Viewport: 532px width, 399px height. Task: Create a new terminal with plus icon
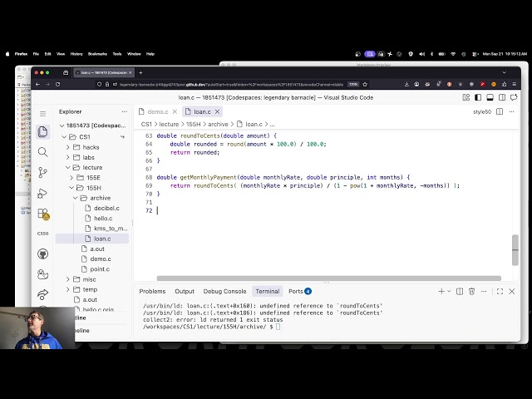pos(441,292)
